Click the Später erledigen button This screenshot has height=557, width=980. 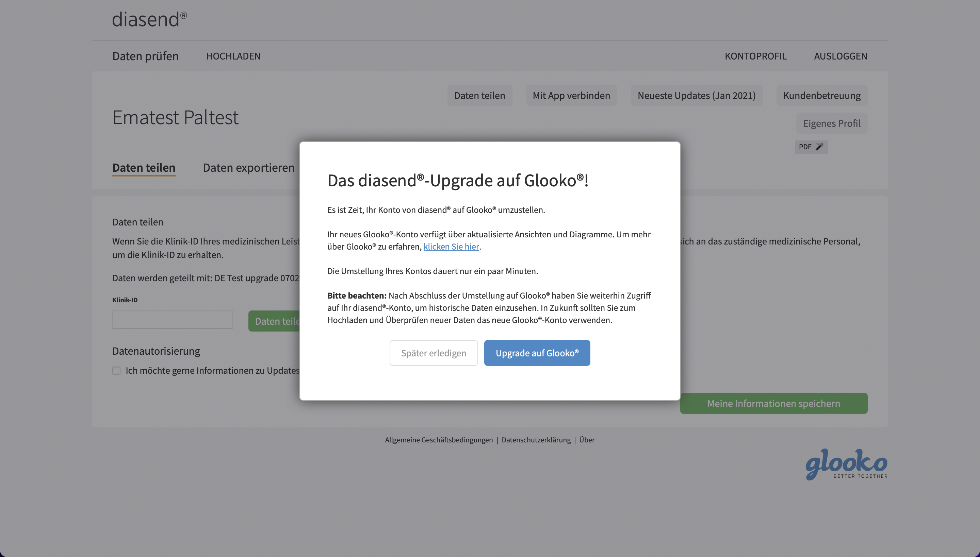pos(434,353)
